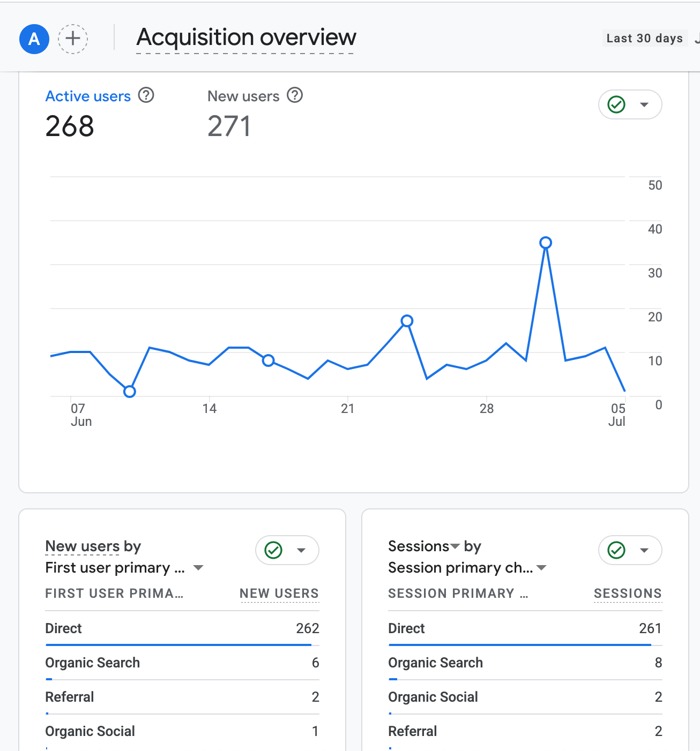
Task: Click the New users value 271
Action: click(x=229, y=126)
